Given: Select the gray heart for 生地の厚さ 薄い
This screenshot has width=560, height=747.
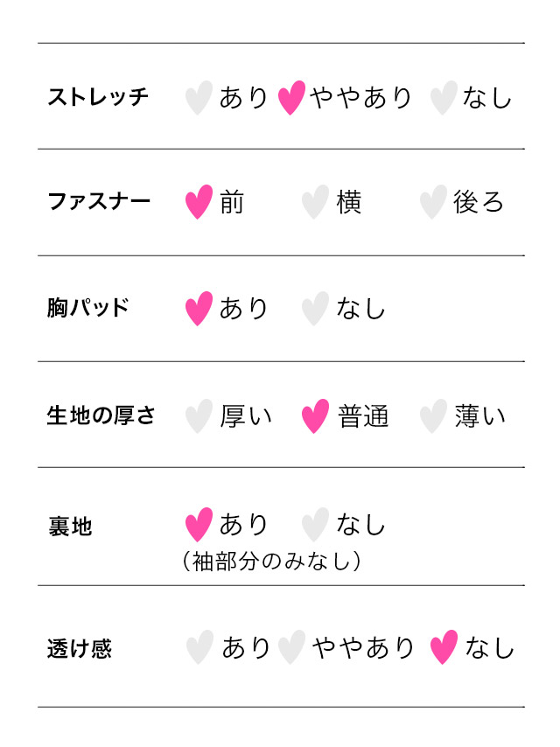Looking at the screenshot, I should (x=433, y=415).
